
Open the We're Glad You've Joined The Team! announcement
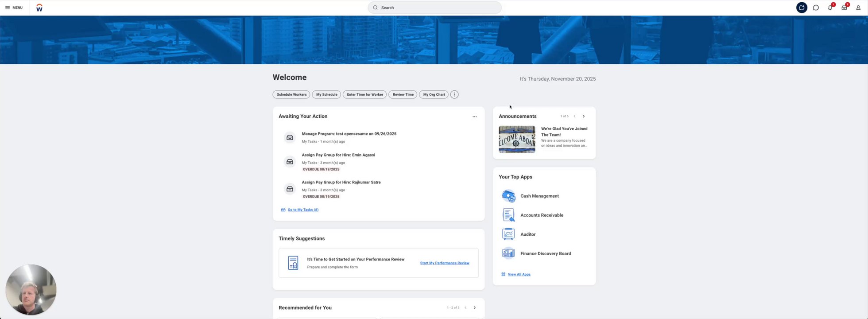coord(564,132)
